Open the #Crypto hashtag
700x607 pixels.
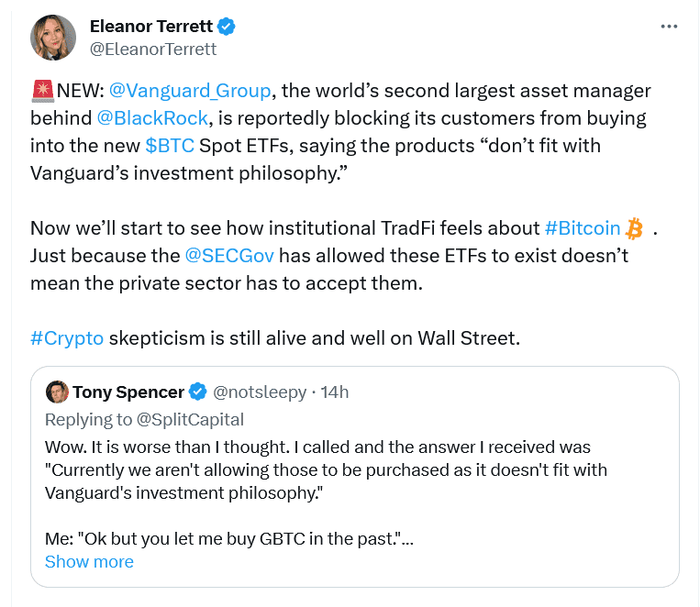coord(67,338)
